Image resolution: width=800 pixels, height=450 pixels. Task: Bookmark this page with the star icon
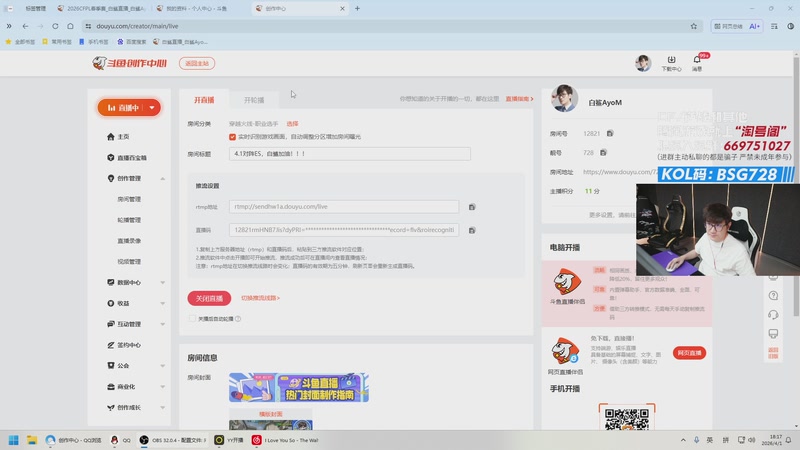pos(693,26)
